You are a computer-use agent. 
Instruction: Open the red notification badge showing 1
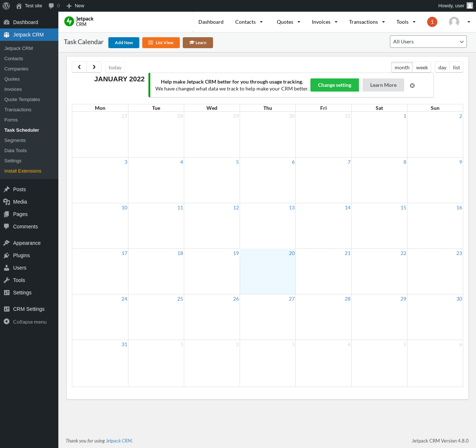(432, 22)
